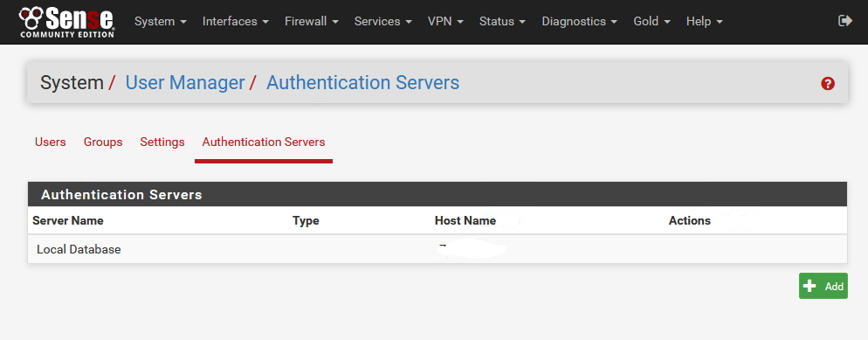The width and height of the screenshot is (868, 340).
Task: Expand the Services menu
Action: [383, 22]
